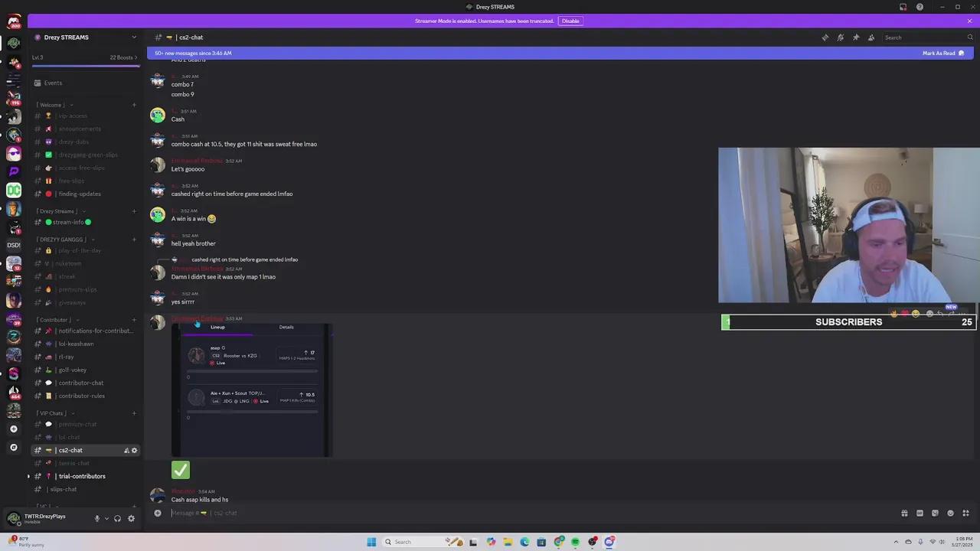Deafen audio with headphones icon

pos(117,519)
